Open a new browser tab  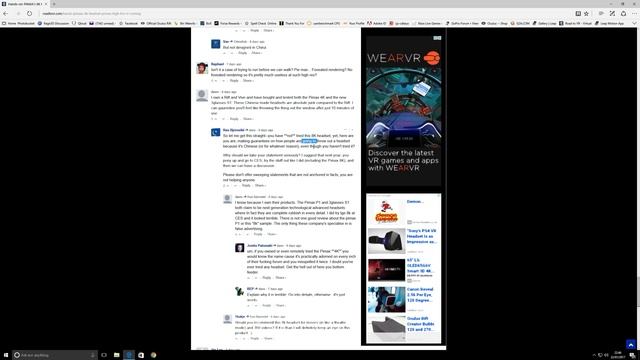coord(53,4)
